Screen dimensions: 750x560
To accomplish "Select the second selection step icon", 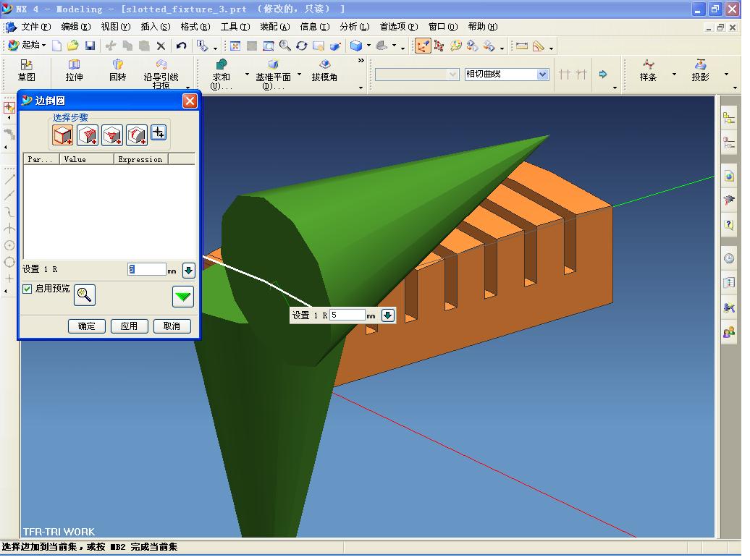I will [88, 135].
